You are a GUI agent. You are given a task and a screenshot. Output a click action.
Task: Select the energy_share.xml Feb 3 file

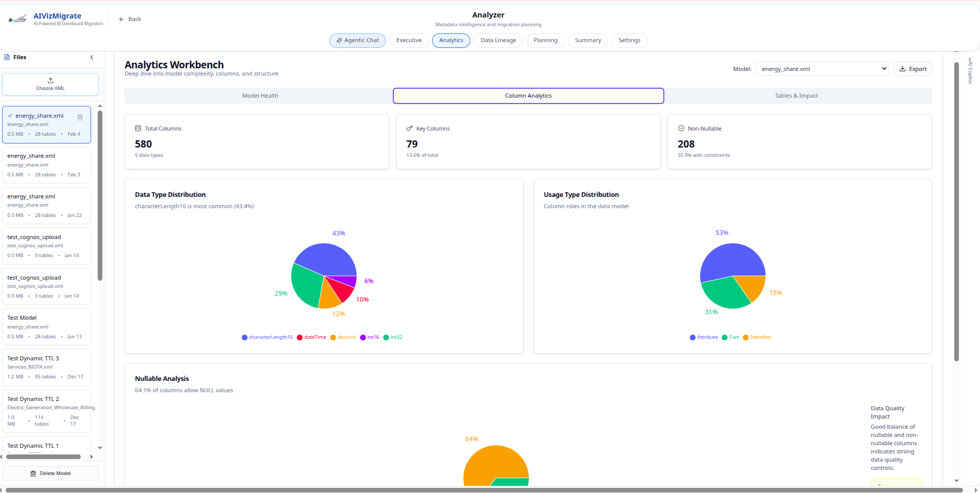click(x=46, y=165)
